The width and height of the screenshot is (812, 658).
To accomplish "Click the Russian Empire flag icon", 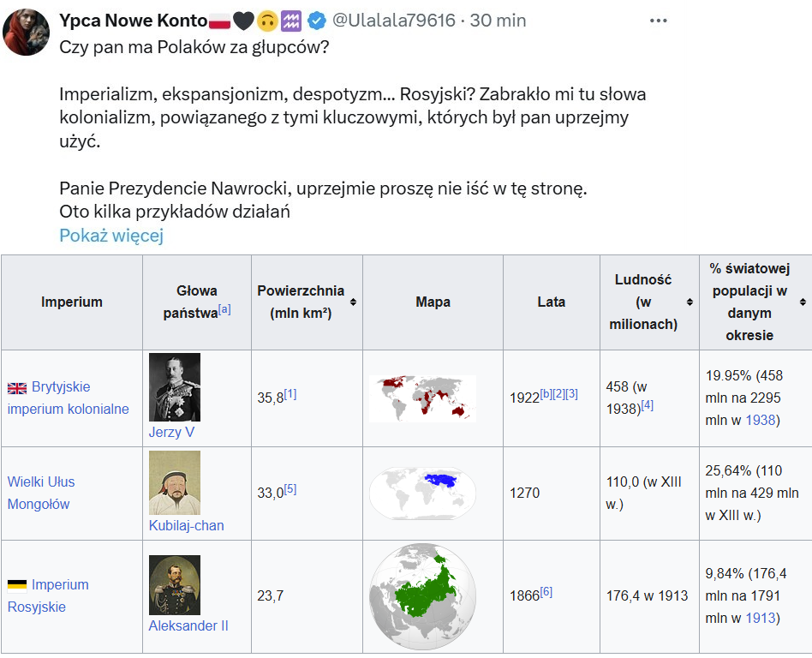I will tap(17, 585).
